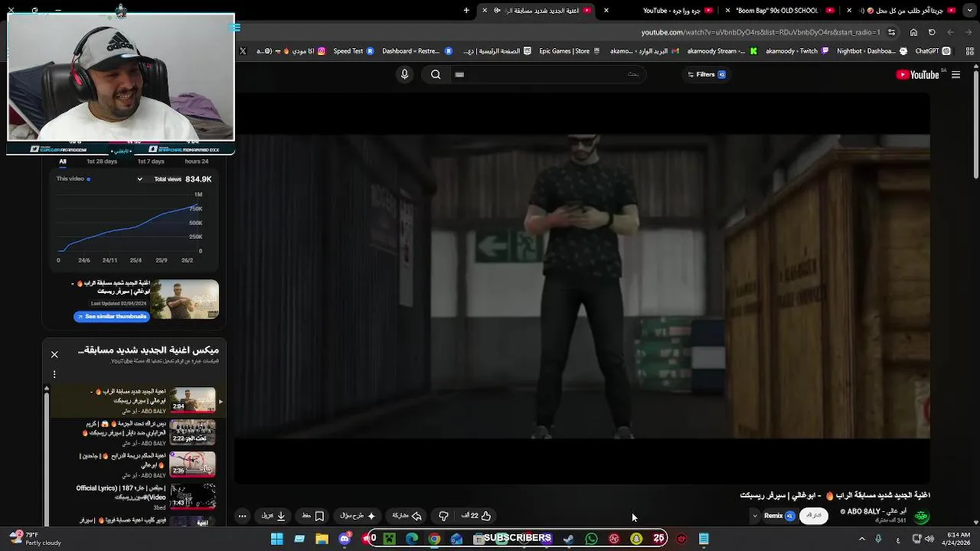
Task: Click the browser address bar URL
Action: 760,32
